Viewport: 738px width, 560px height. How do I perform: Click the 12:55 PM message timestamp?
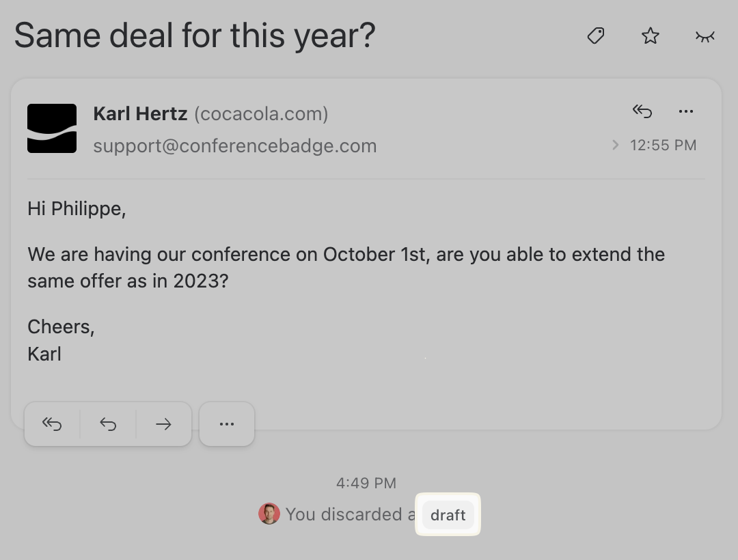[663, 145]
